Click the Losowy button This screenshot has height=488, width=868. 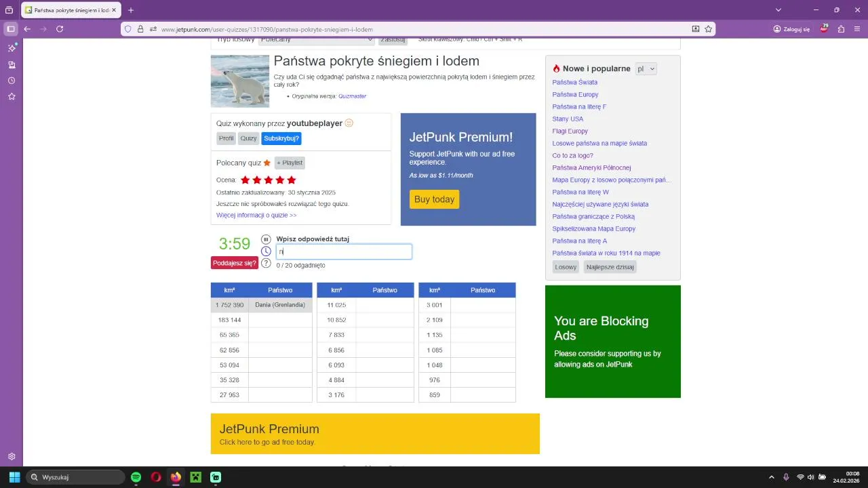pyautogui.click(x=566, y=267)
